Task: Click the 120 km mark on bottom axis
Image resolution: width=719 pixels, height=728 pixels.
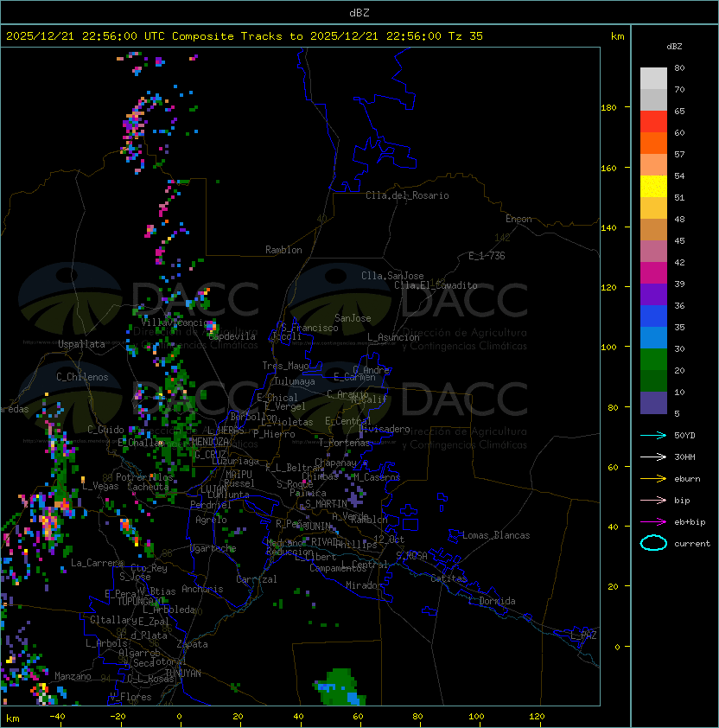Action: [x=537, y=717]
